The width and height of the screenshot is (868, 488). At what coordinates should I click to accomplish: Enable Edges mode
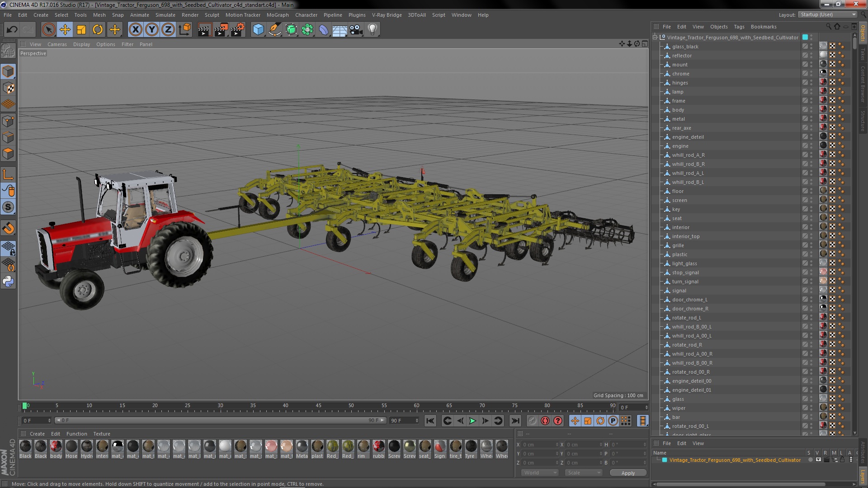(8, 137)
